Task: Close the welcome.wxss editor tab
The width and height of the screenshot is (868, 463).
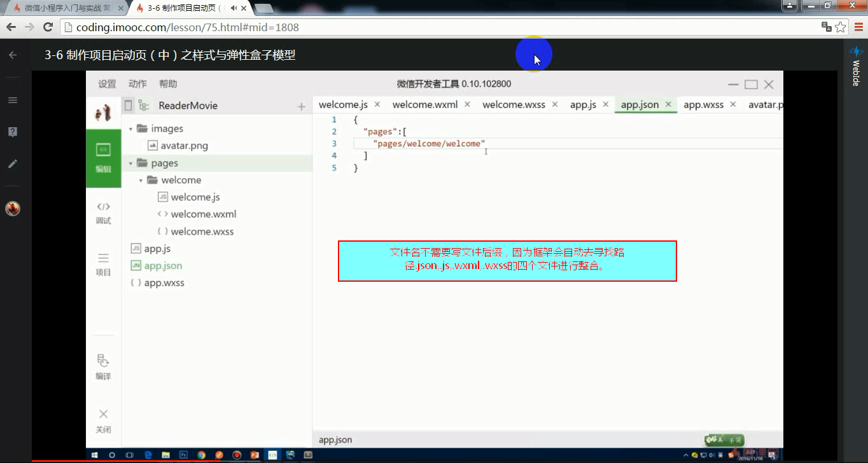Action: click(x=555, y=104)
